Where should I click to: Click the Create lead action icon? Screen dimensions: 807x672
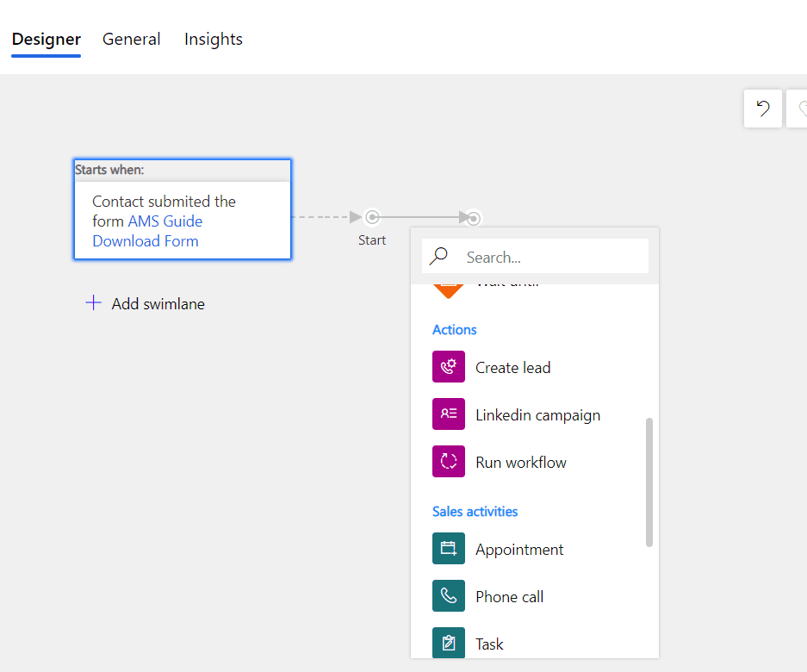448,367
